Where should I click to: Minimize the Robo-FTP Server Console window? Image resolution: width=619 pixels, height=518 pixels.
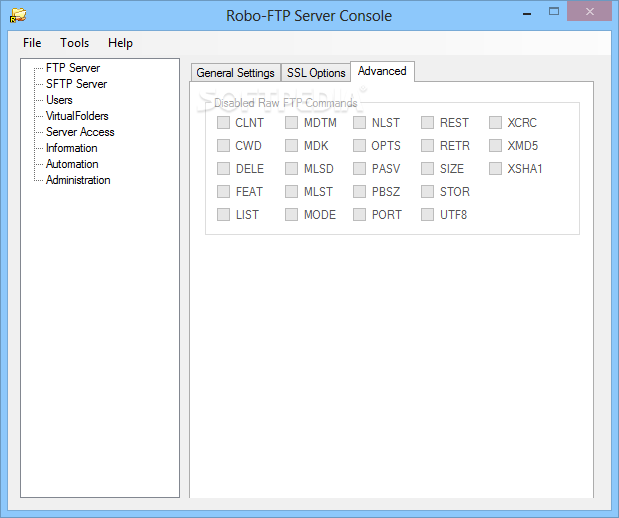click(527, 13)
